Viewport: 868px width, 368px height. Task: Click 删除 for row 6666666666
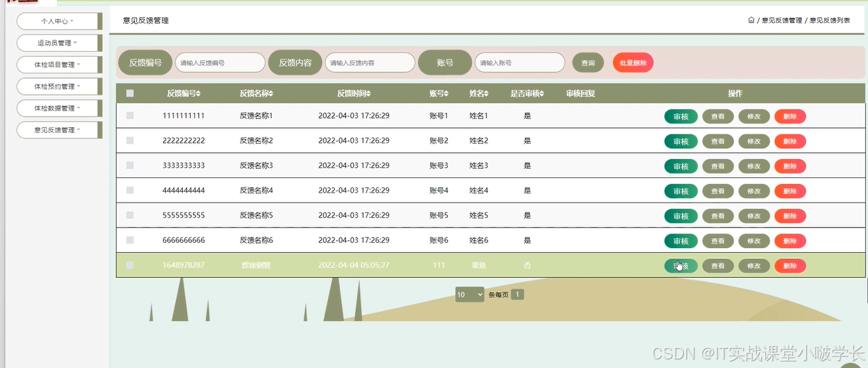click(x=790, y=241)
